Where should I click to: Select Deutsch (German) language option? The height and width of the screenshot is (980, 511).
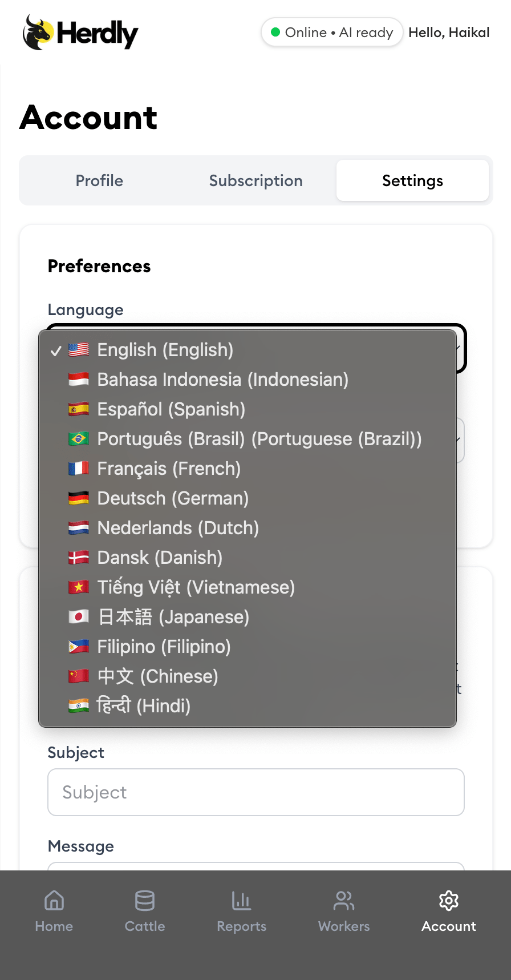173,498
